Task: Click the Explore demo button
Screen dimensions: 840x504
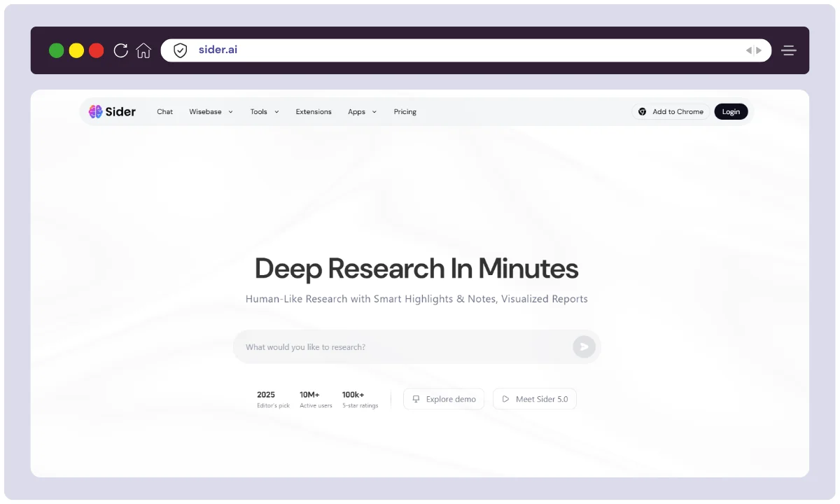Action: [444, 399]
